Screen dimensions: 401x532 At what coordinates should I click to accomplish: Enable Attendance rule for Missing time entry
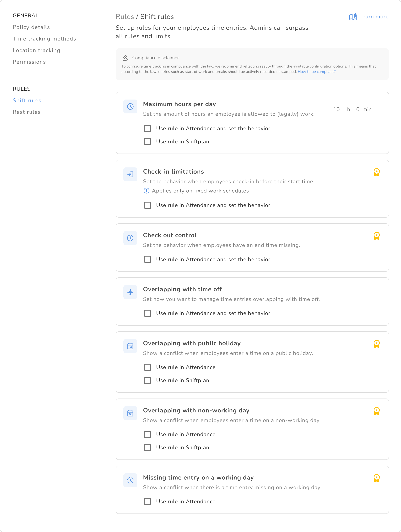click(x=148, y=502)
